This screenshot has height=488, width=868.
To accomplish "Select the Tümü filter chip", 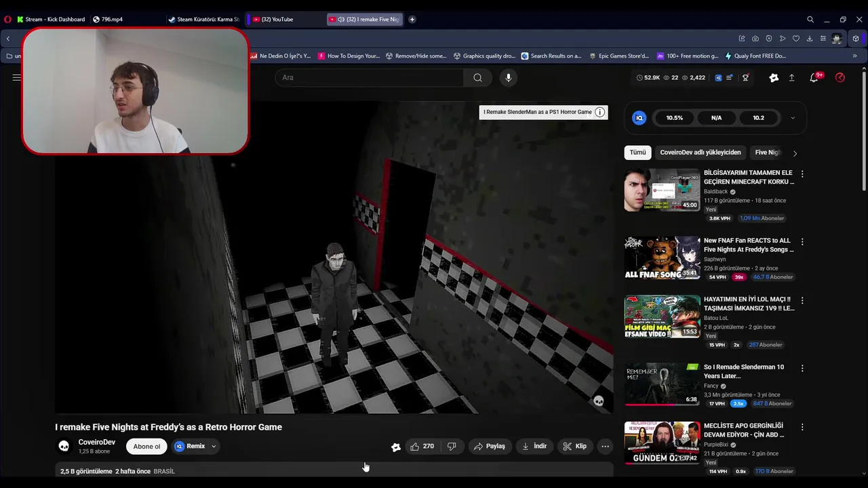I will tap(637, 152).
